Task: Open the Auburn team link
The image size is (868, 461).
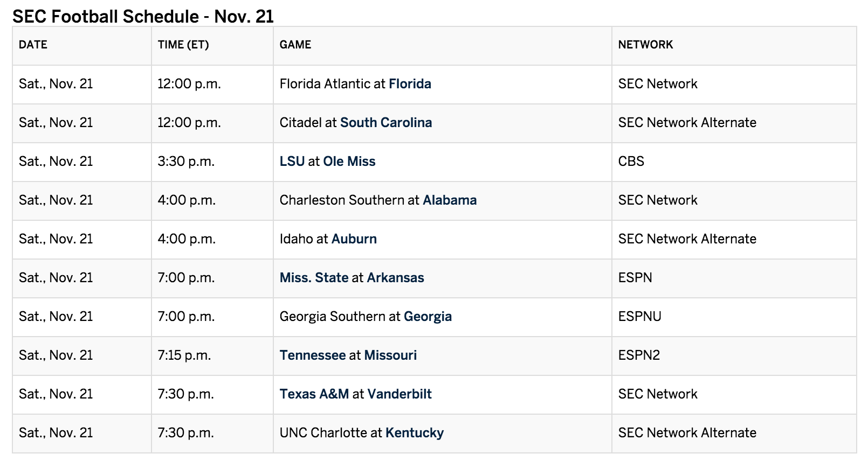Action: click(354, 239)
